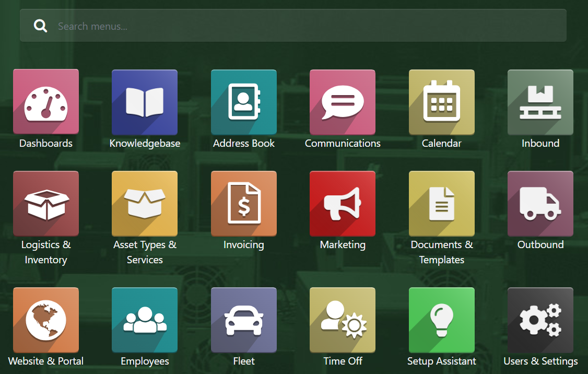
Task: Open the Dashboards app icon
Action: (46, 102)
